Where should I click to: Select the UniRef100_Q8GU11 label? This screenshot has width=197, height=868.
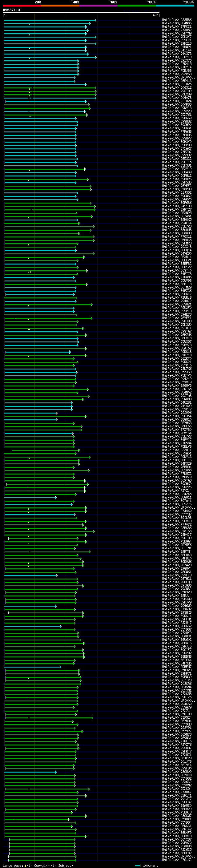pyautogui.click(x=177, y=498)
